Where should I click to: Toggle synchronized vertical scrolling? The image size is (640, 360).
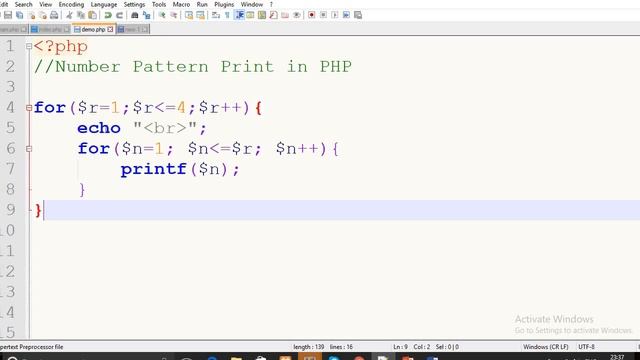tap(189, 15)
